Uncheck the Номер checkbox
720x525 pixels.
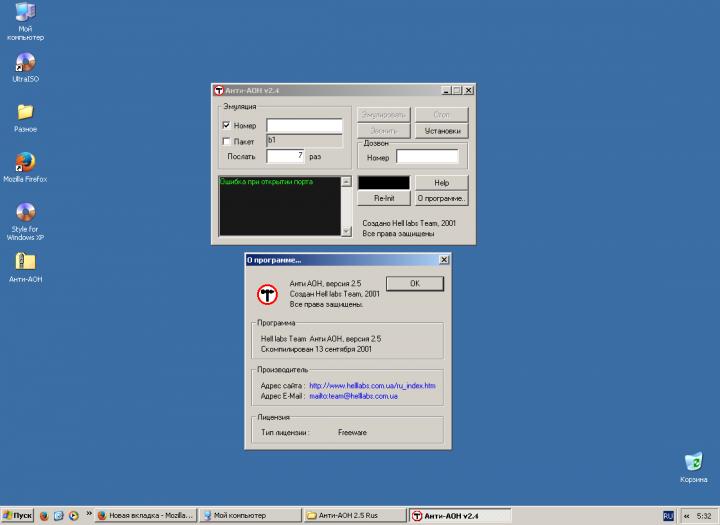click(226, 126)
